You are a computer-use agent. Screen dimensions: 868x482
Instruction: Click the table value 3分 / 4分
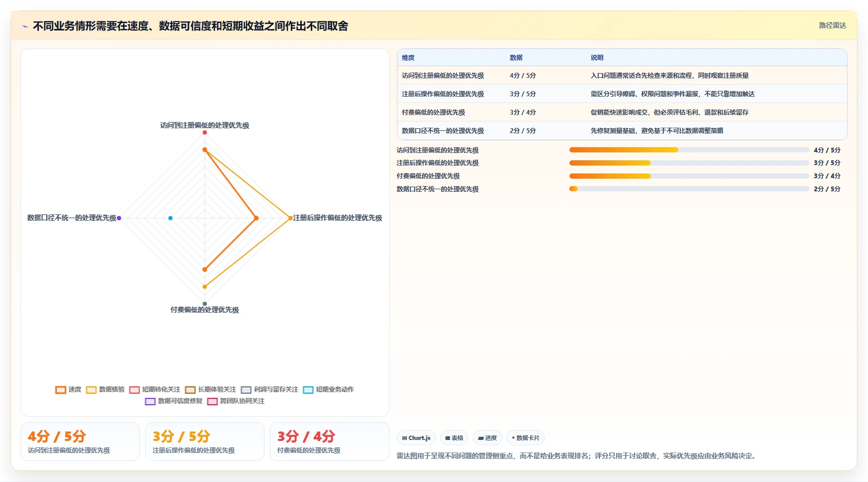pos(523,112)
